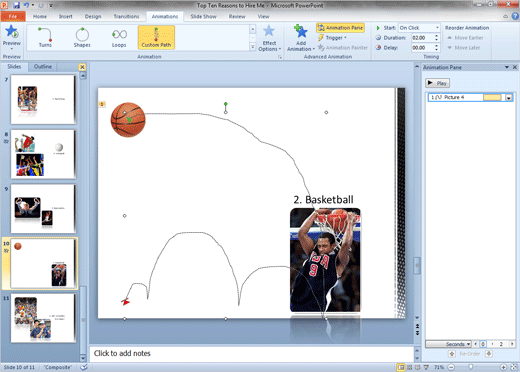Click the Save icon in the quick access toolbar
The width and height of the screenshot is (520, 372).
point(16,5)
